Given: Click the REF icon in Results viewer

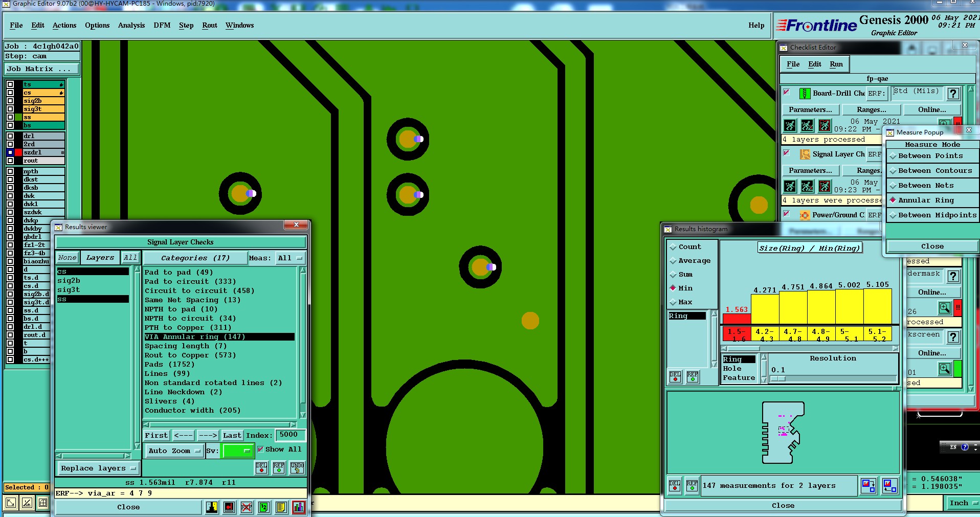Looking at the screenshot, I should tap(279, 467).
